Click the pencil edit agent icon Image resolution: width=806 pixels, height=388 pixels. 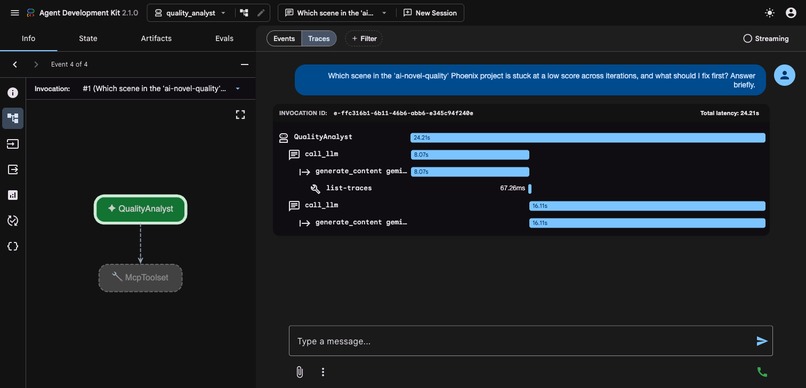tap(261, 13)
